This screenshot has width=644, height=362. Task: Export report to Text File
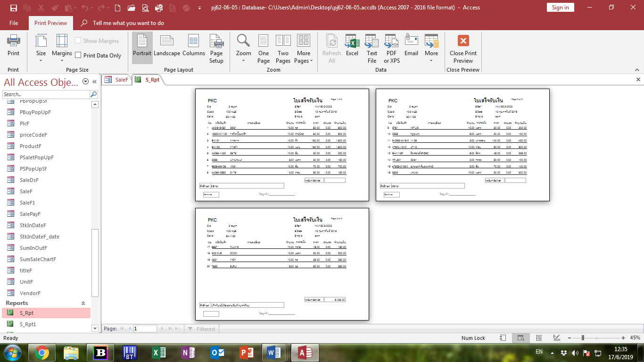pyautogui.click(x=372, y=48)
